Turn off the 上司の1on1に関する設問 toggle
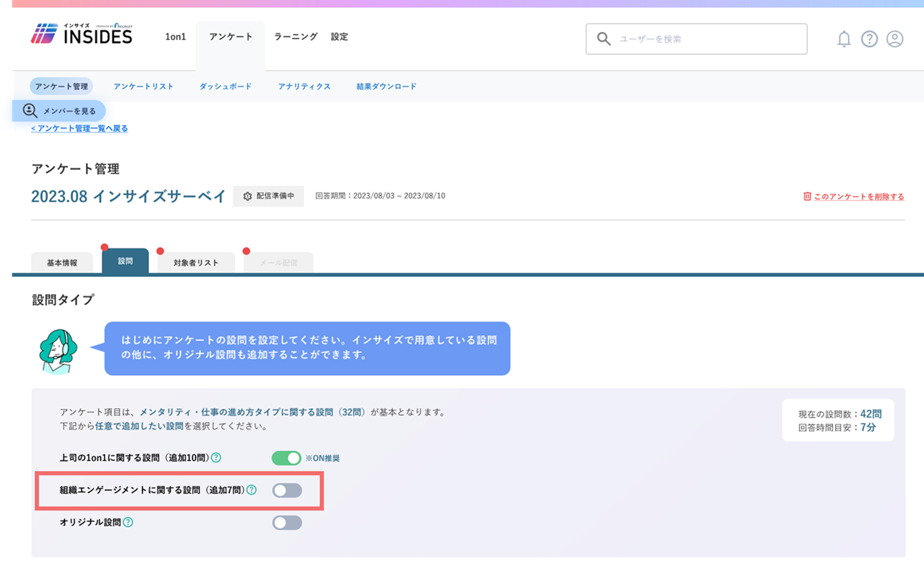 (x=287, y=457)
